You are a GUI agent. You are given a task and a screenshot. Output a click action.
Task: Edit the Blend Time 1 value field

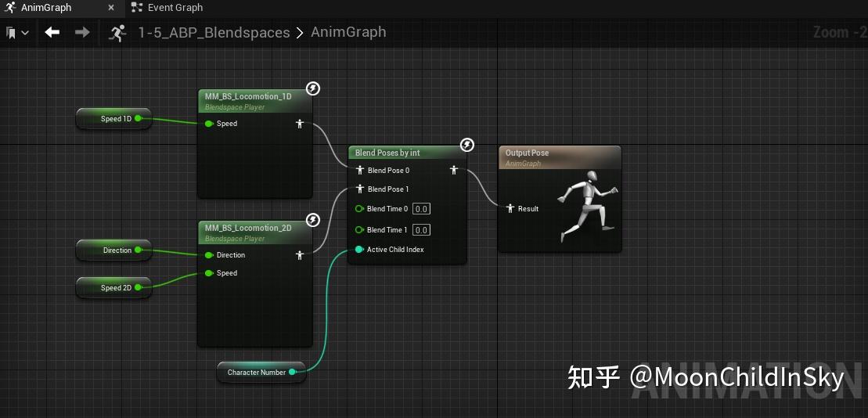point(421,230)
